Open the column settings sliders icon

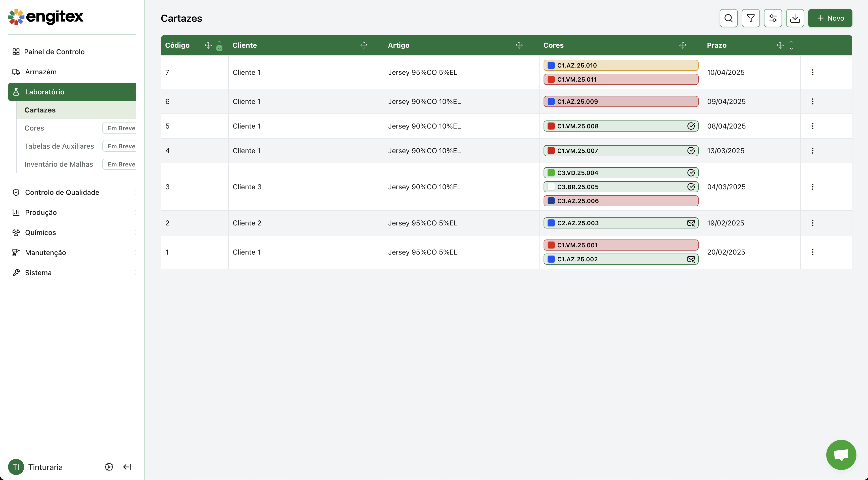click(773, 18)
